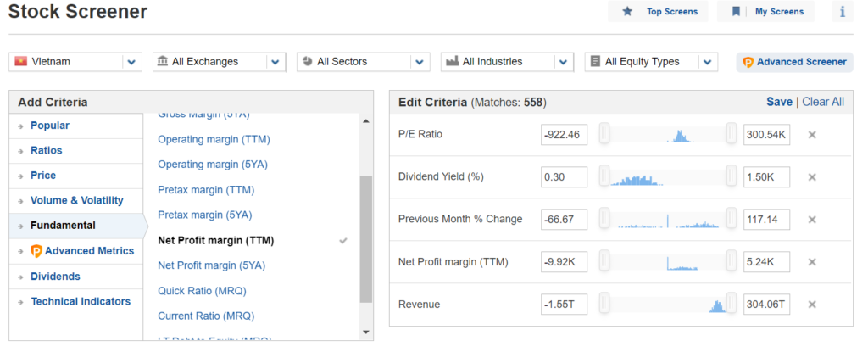Screen dimensions: 868x352
Task: Remove the Dividend Yield criterion
Action: [x=812, y=176]
